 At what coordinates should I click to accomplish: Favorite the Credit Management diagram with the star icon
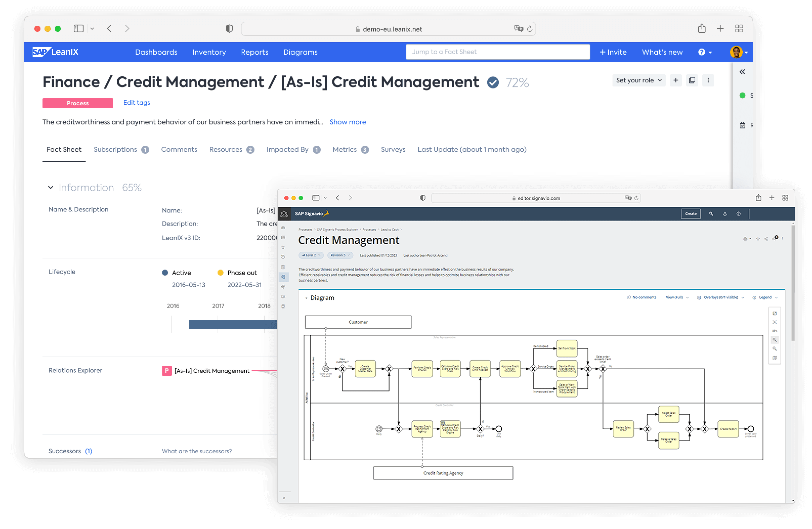[758, 239]
